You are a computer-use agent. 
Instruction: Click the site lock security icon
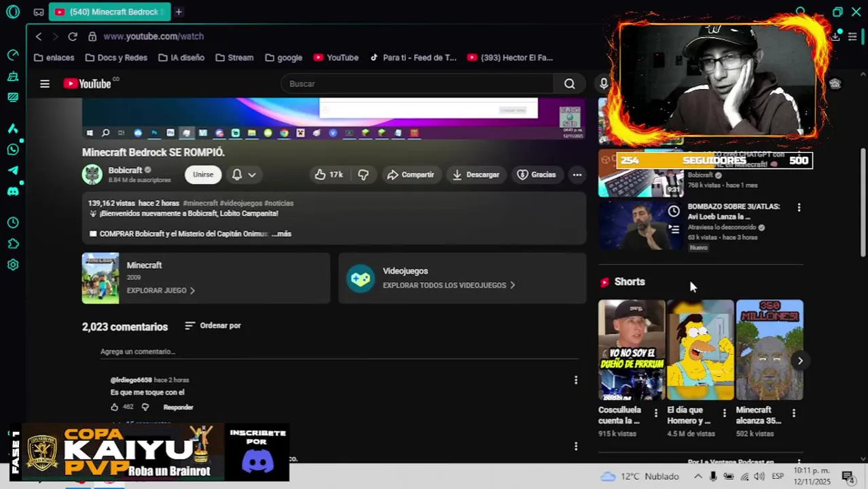(x=92, y=36)
